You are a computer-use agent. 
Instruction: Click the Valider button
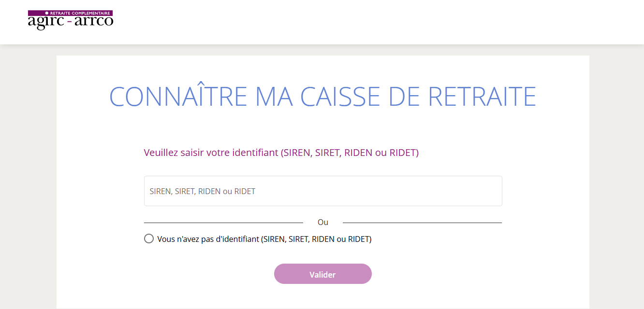pyautogui.click(x=322, y=274)
